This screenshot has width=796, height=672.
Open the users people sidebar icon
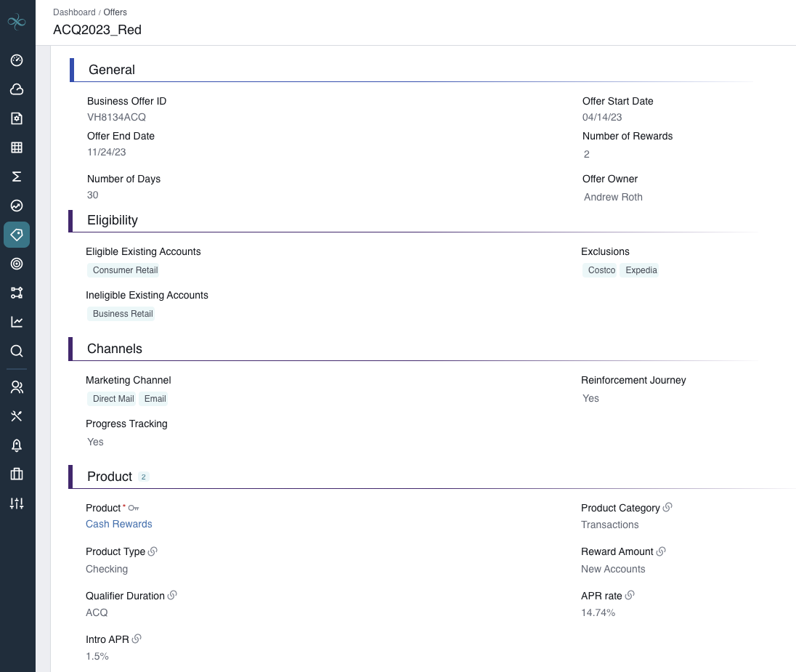point(17,387)
